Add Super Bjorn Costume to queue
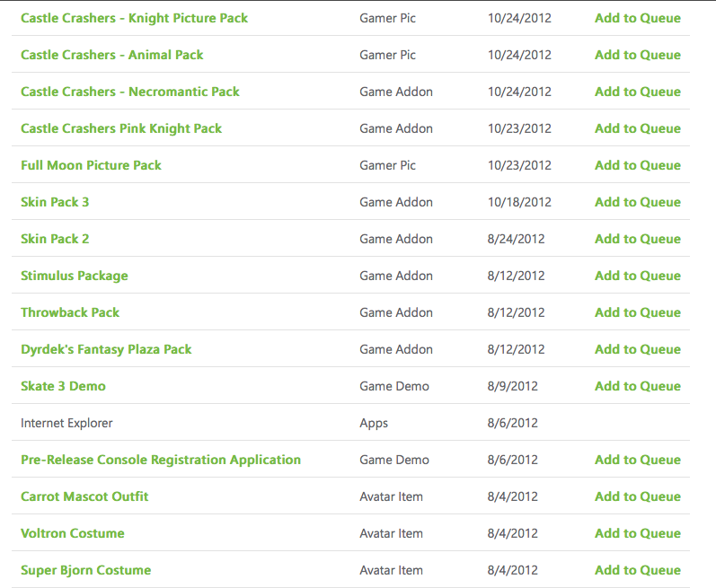 tap(637, 570)
